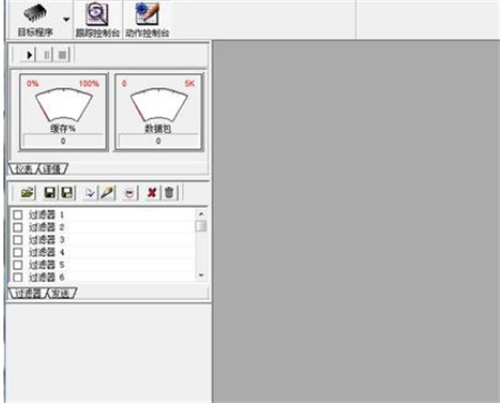The width and height of the screenshot is (500, 403).
Task: Click the trash can icon in filter toolbar
Action: pyautogui.click(x=169, y=193)
